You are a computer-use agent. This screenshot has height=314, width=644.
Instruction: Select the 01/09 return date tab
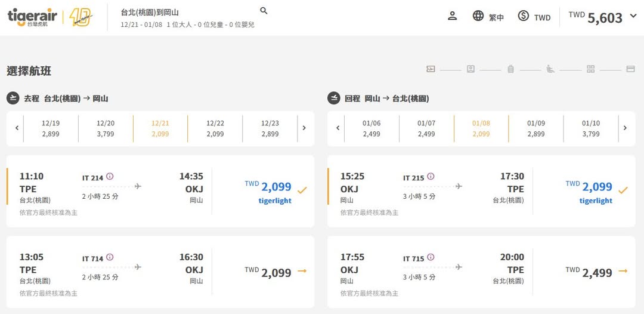point(536,128)
